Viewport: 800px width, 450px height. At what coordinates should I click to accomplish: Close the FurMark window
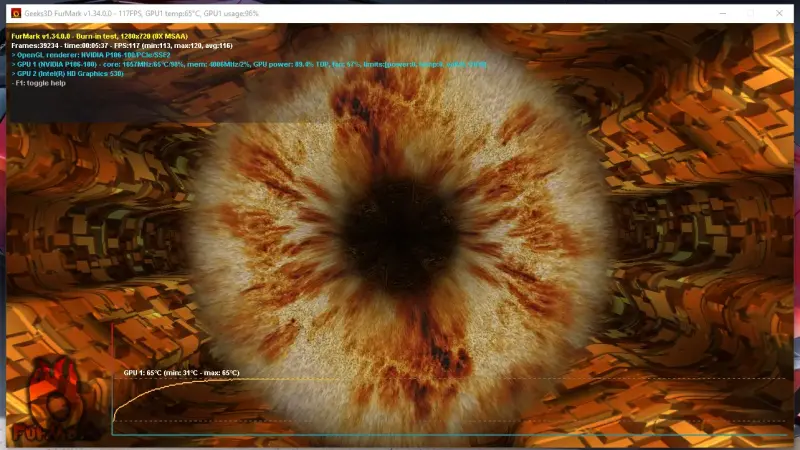pyautogui.click(x=779, y=13)
